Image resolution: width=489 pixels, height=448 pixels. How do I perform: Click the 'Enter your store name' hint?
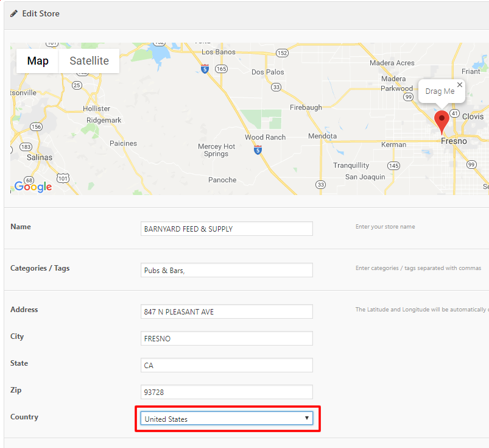385,227
